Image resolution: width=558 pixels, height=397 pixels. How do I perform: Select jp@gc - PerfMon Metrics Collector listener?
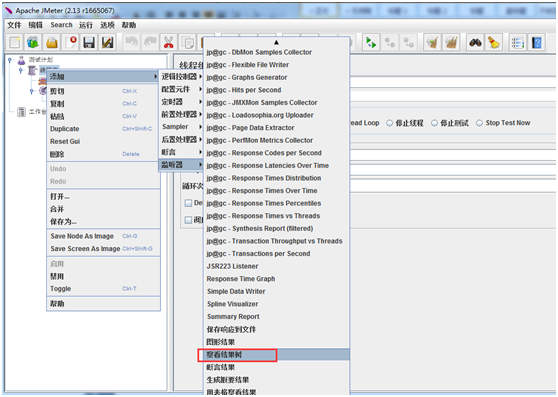pos(277,141)
